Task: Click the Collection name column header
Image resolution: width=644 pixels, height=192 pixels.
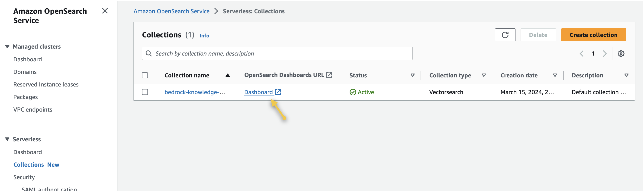Action: 187,75
